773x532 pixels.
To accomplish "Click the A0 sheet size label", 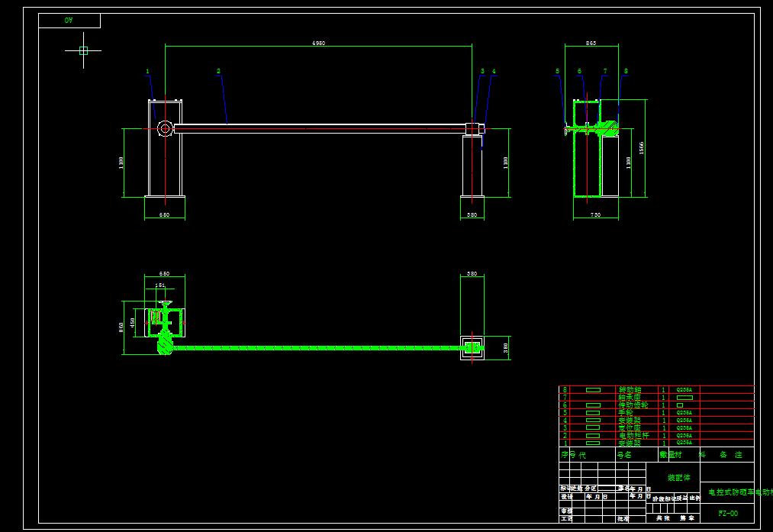I will pyautogui.click(x=69, y=20).
